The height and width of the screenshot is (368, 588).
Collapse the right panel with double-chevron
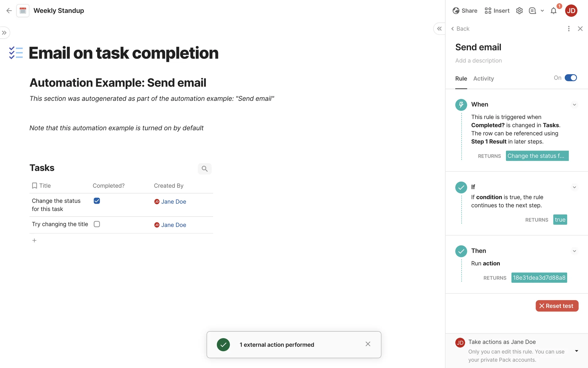(439, 29)
